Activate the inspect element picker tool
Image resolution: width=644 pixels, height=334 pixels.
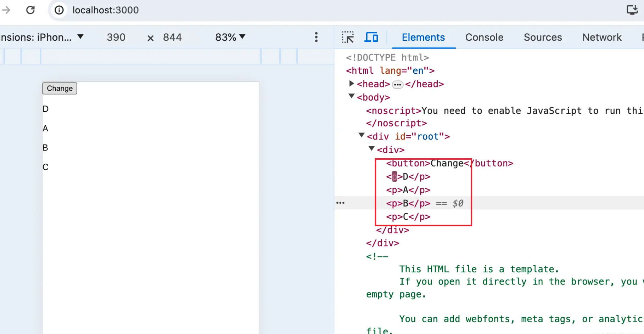pos(348,37)
